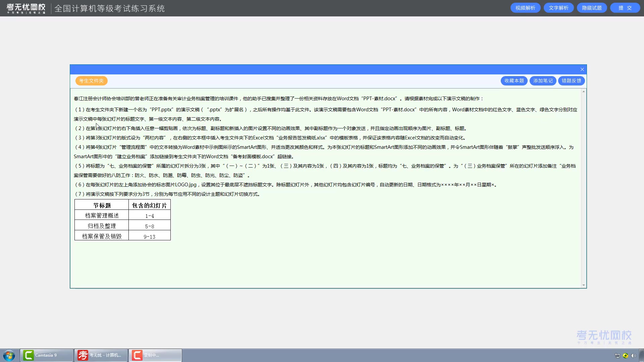The width and height of the screenshot is (644, 362).
Task: Submit the exam with 提交
Action: (x=625, y=7)
